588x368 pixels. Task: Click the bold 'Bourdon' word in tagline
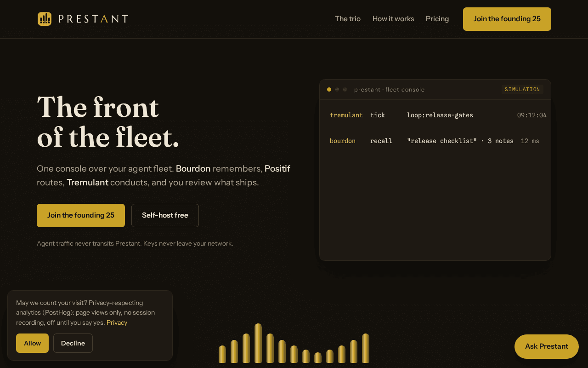pyautogui.click(x=193, y=169)
